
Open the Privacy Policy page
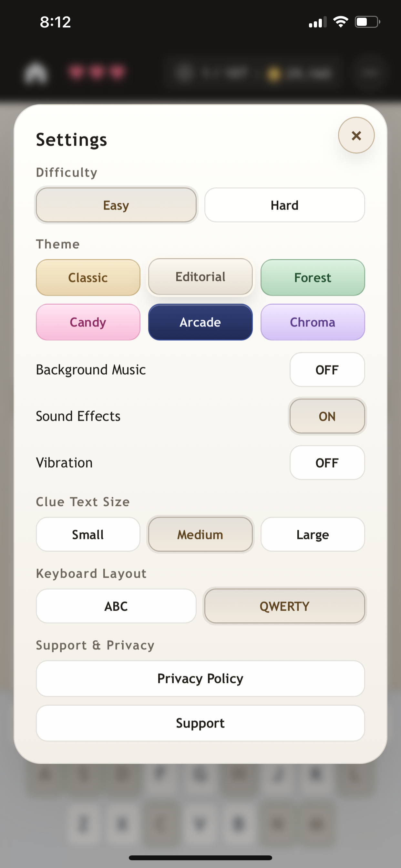click(200, 678)
